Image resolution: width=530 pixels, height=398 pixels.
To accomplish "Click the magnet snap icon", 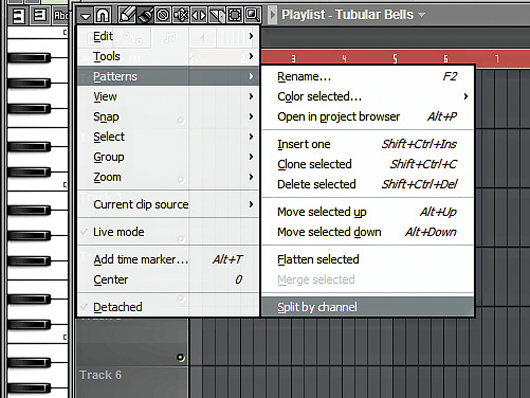I will pos(103,15).
